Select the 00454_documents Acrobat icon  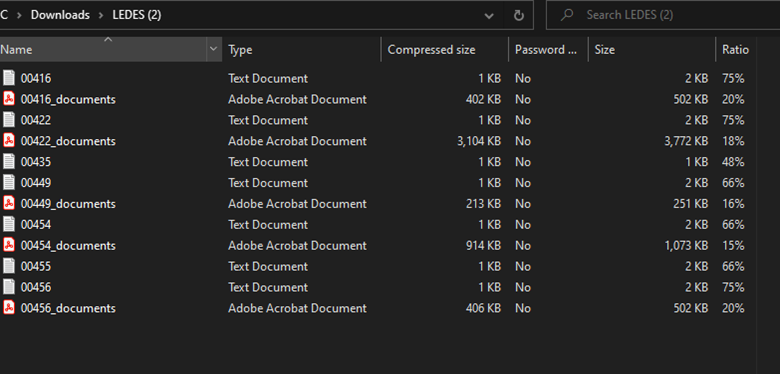tap(9, 245)
